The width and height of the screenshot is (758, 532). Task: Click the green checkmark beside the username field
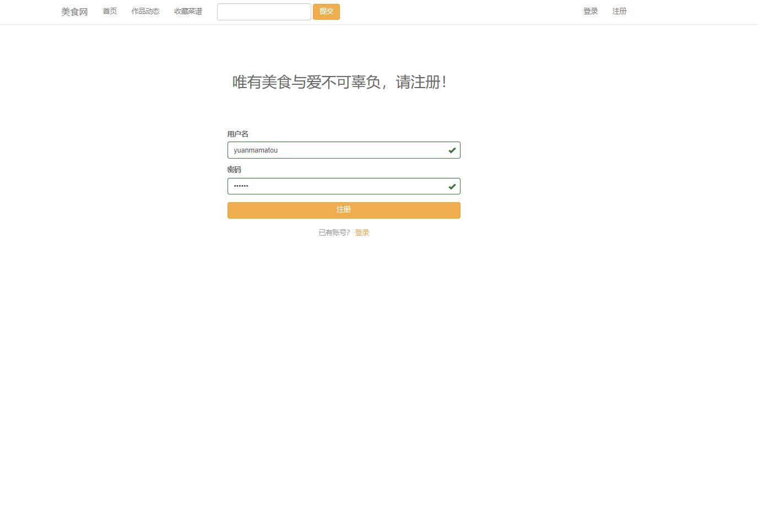pyautogui.click(x=452, y=150)
